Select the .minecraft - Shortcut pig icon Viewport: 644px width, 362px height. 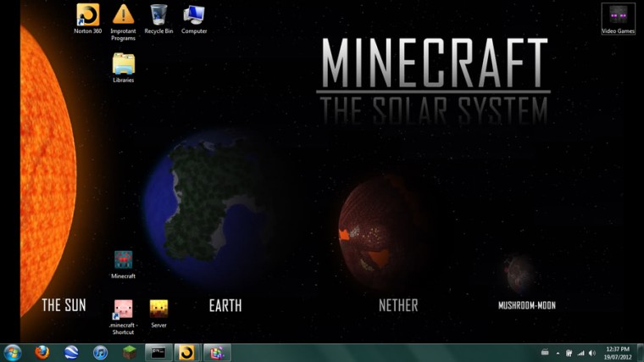(123, 317)
